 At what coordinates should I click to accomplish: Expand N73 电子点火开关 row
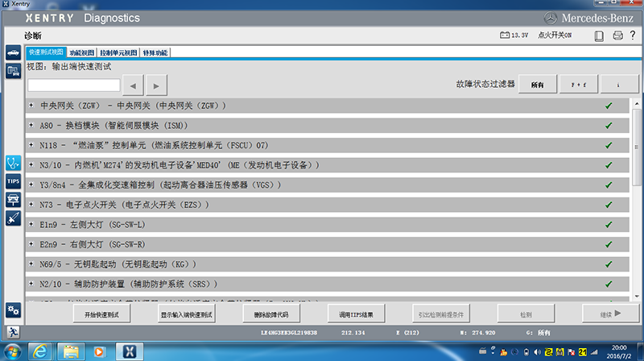pyautogui.click(x=31, y=205)
